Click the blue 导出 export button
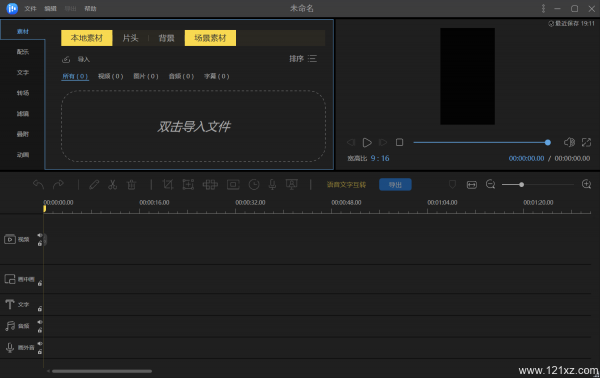Screen dimensions: 600x378 [395, 184]
